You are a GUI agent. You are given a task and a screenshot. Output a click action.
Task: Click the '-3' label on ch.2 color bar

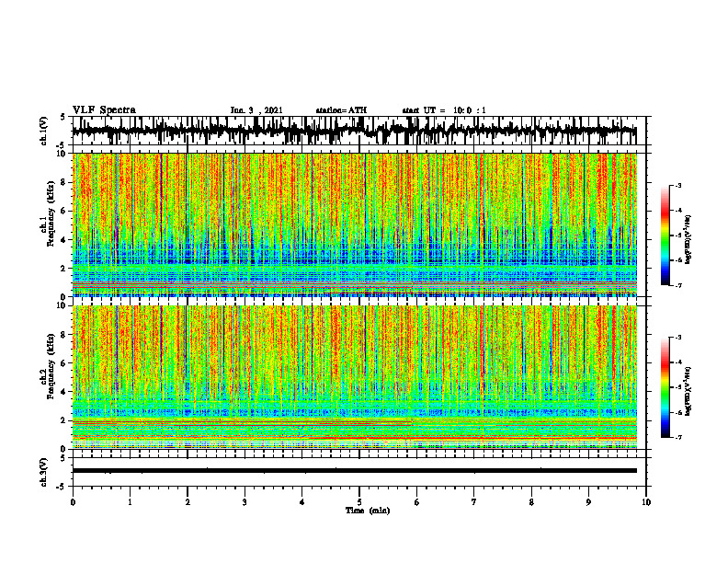pyautogui.click(x=678, y=338)
